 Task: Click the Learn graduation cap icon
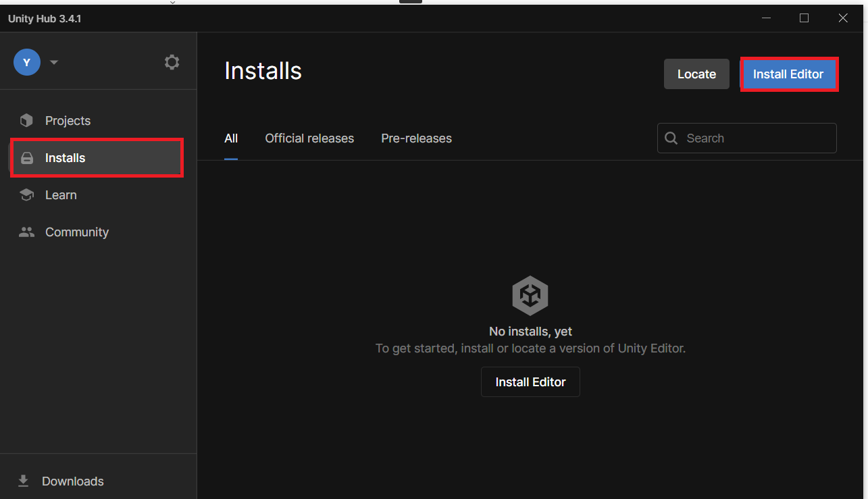26,194
